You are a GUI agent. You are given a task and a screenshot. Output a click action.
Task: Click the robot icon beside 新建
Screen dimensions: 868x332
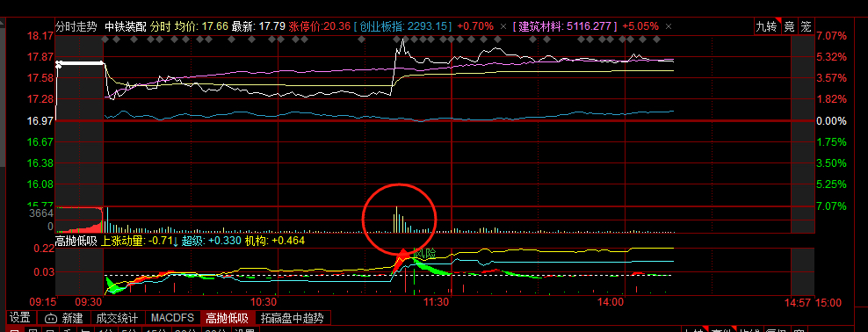[50, 318]
